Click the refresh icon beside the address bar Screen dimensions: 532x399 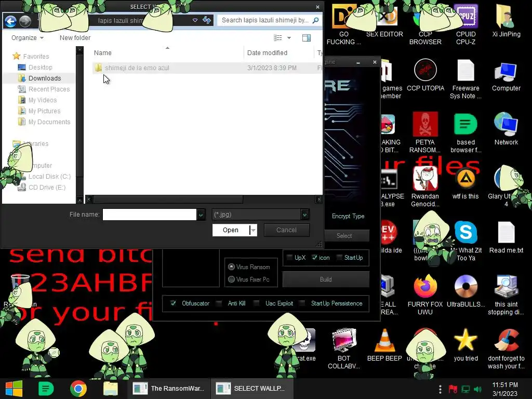coord(207,20)
